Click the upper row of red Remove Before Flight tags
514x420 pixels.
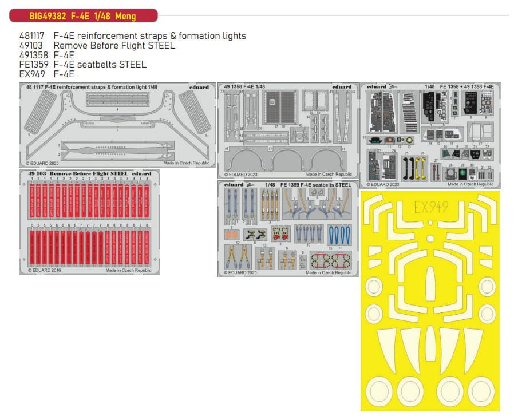click(89, 201)
